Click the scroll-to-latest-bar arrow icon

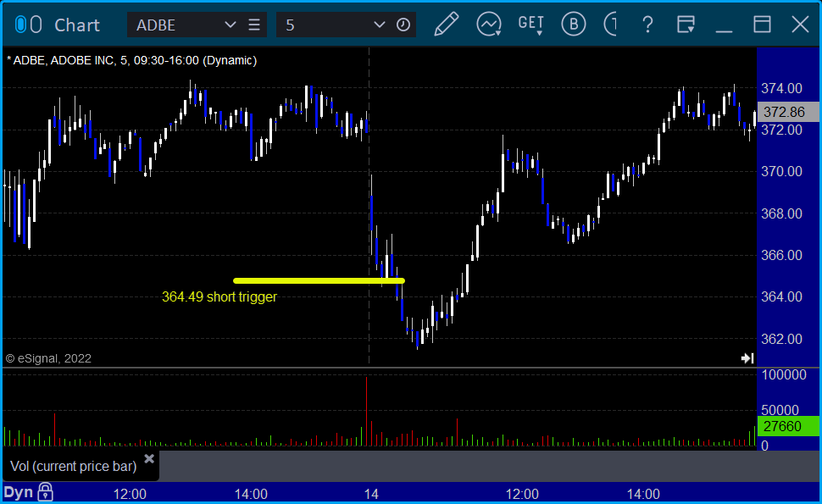(x=747, y=357)
